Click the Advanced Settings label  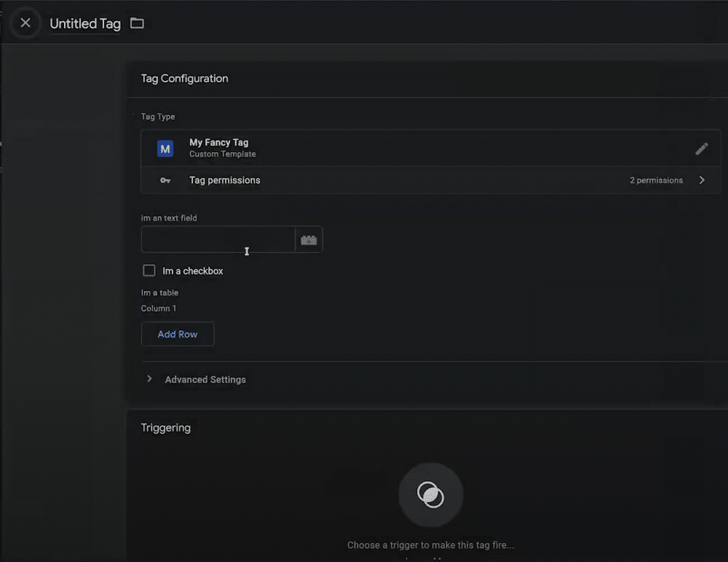click(205, 379)
